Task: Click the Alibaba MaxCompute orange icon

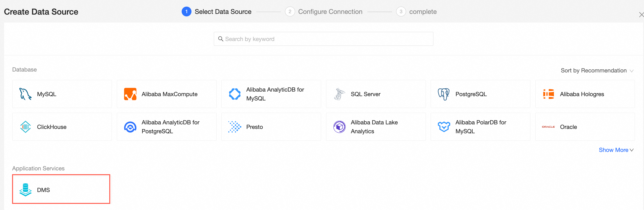Action: (130, 94)
